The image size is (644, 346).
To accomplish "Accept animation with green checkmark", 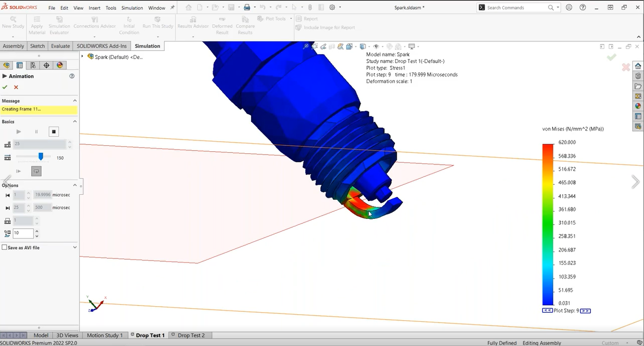I will [x=5, y=87].
